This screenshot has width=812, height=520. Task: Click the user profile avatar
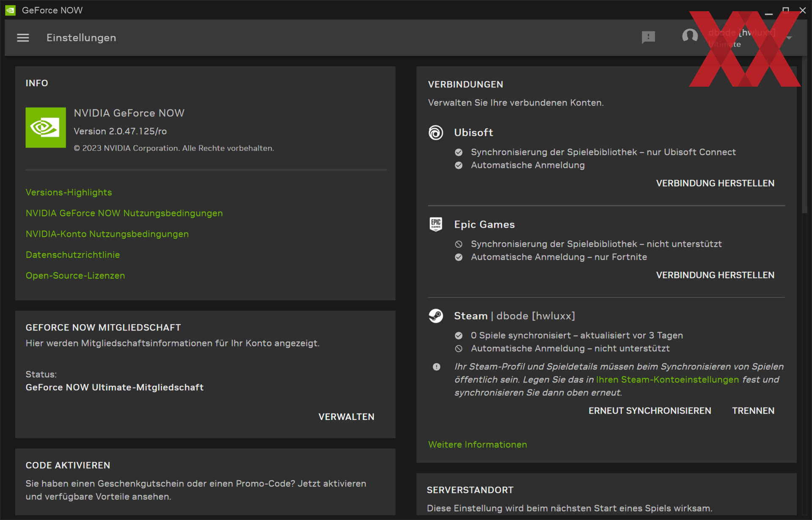[x=690, y=36]
